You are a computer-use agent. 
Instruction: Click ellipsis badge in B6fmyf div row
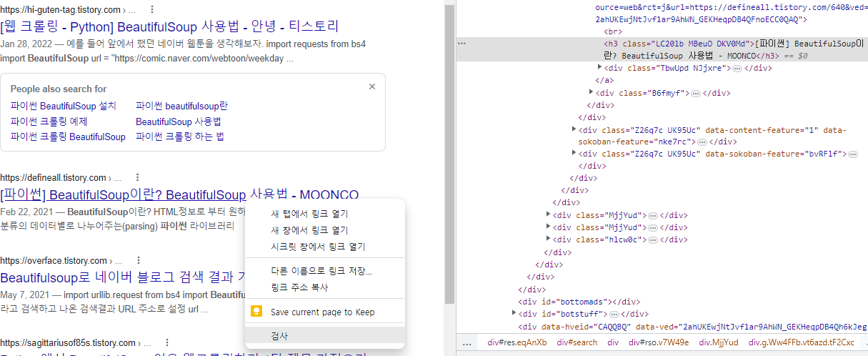695,93
